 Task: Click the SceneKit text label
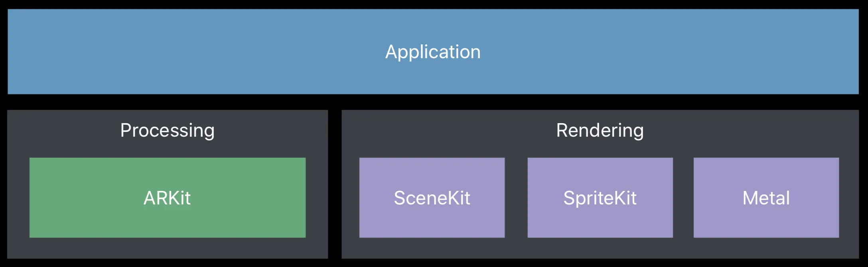pyautogui.click(x=432, y=198)
